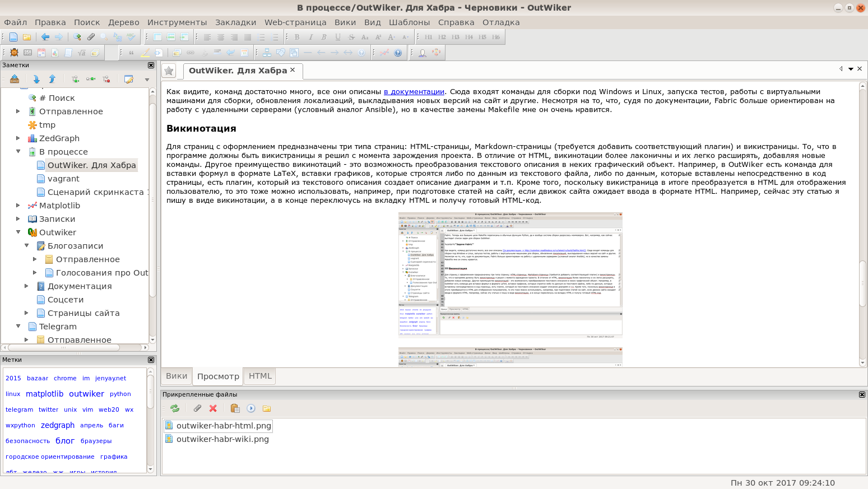Collapse the Telegram tree node
The height and width of the screenshot is (489, 868).
coord(18,327)
